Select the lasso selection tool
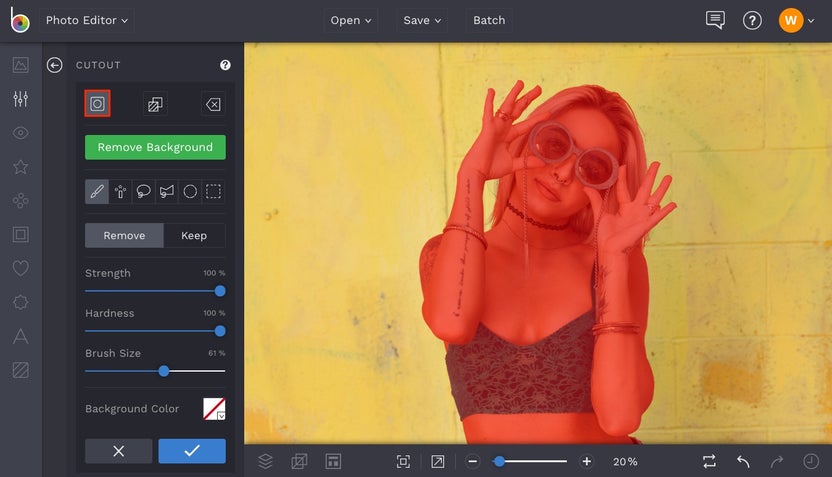This screenshot has width=832, height=477. (143, 191)
